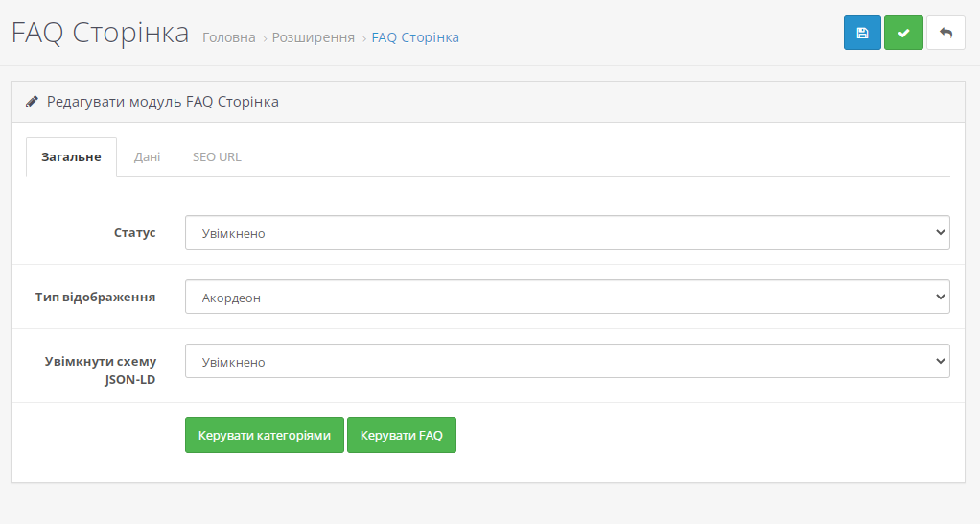Go to the Розширення breadcrumb link
The image size is (980, 524).
(314, 37)
